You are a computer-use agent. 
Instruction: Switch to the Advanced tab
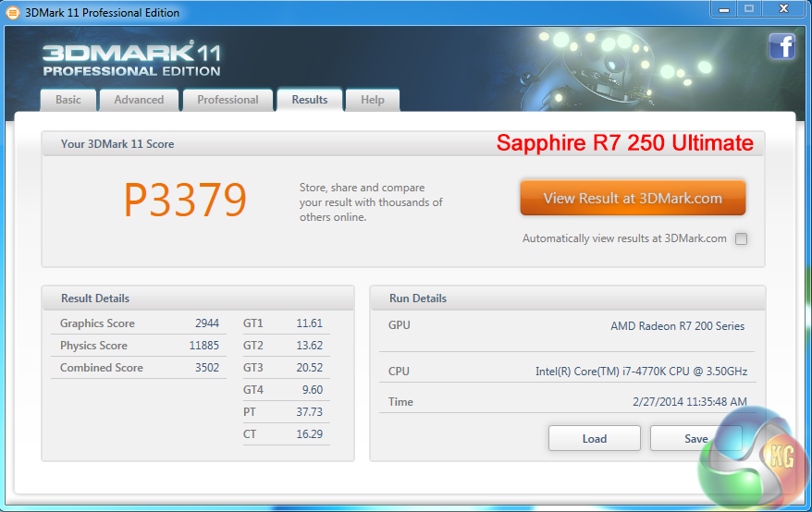point(139,100)
